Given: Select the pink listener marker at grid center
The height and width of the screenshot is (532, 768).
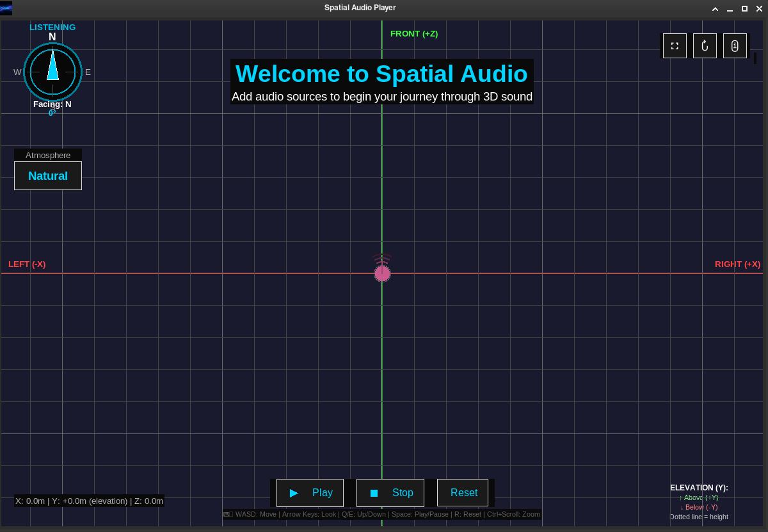Looking at the screenshot, I should 382,273.
